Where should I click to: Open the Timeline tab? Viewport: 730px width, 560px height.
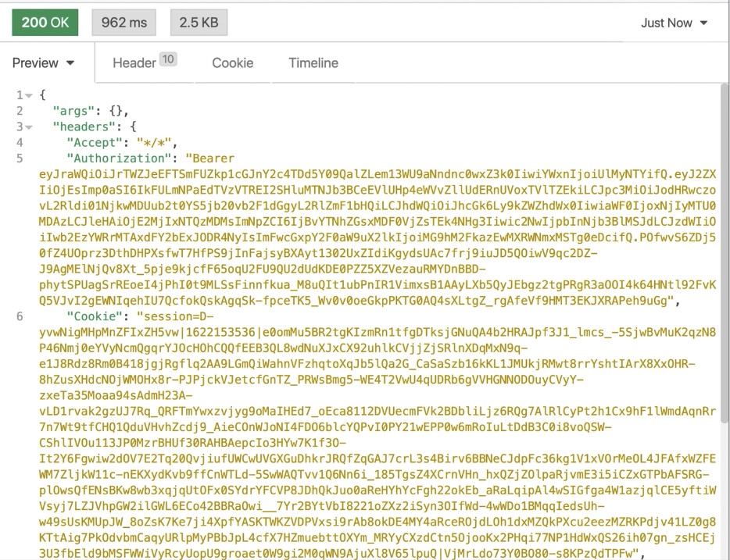click(313, 63)
